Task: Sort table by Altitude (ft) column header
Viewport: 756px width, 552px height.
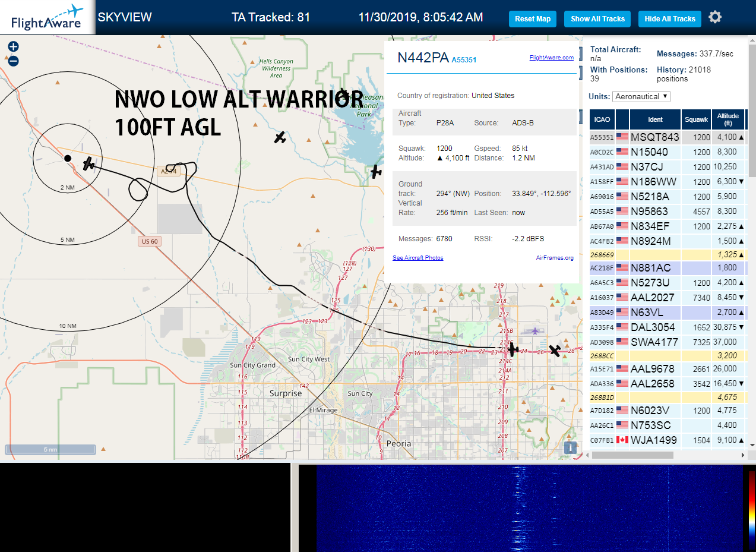Action: pos(727,119)
